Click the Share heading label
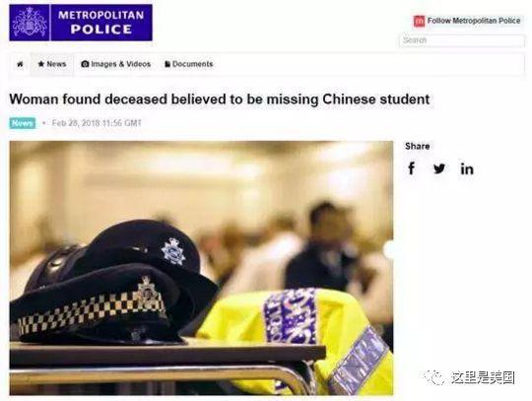The width and height of the screenshot is (532, 401). [418, 146]
